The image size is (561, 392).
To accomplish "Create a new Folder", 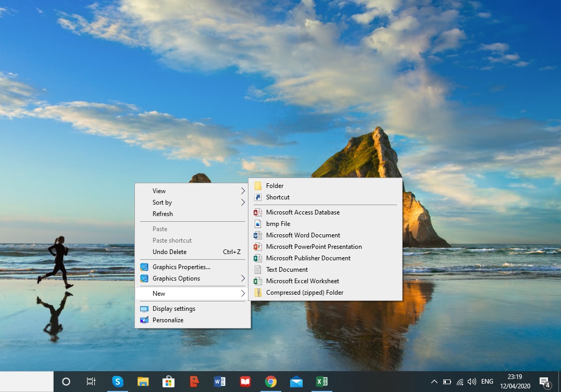I will tap(276, 185).
